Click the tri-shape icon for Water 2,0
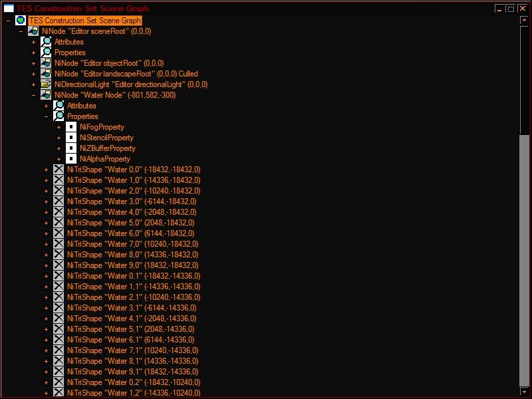The image size is (532, 399). click(x=59, y=191)
